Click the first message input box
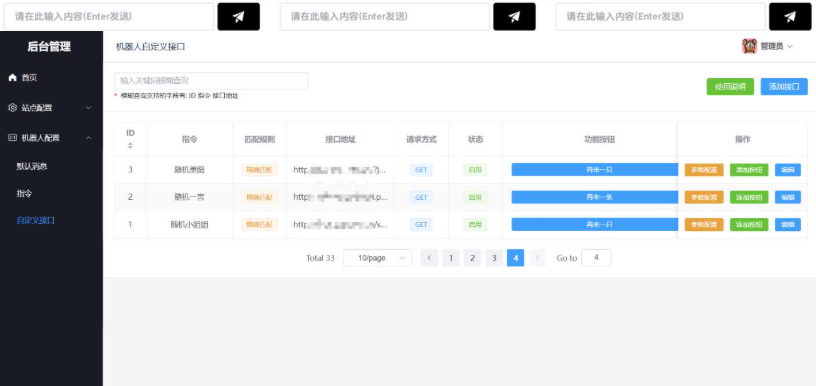Image resolution: width=816 pixels, height=386 pixels. click(x=109, y=17)
